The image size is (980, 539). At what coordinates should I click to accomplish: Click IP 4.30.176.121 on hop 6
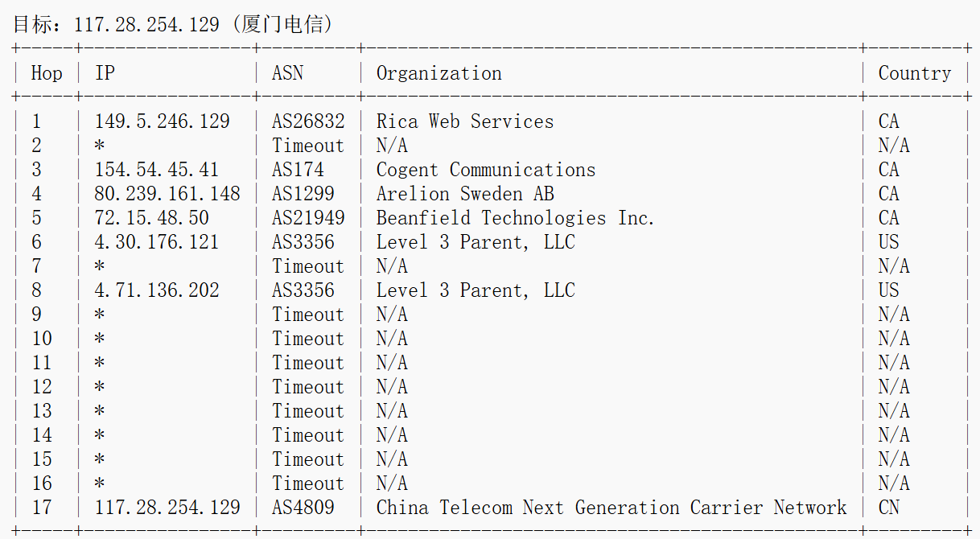pyautogui.click(x=157, y=242)
